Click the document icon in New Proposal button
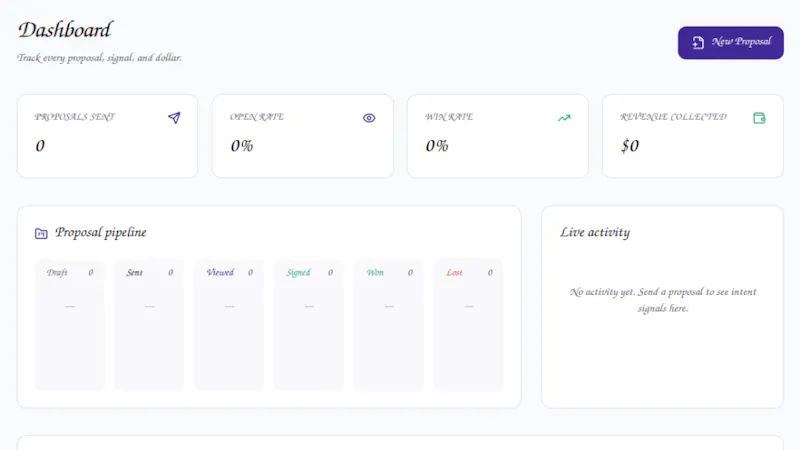The width and height of the screenshot is (800, 450). click(x=698, y=42)
